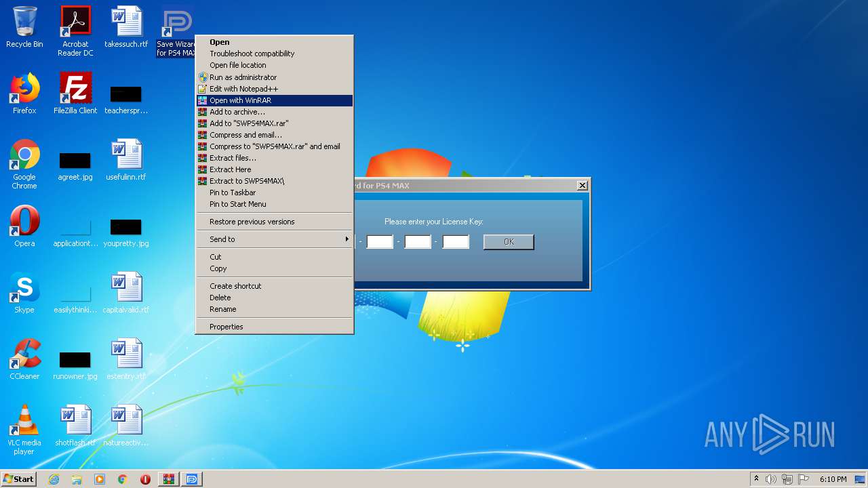Choose Open in the context menu

(x=274, y=42)
